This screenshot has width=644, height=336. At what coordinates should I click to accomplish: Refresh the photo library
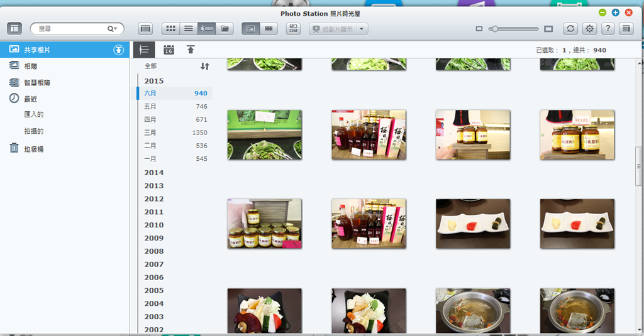click(x=570, y=29)
